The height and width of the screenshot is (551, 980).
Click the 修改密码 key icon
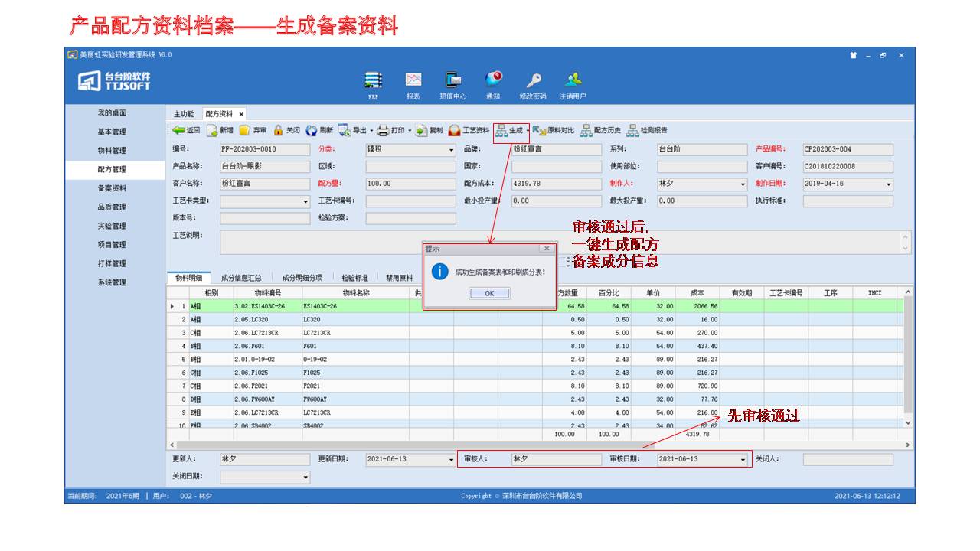pos(533,80)
